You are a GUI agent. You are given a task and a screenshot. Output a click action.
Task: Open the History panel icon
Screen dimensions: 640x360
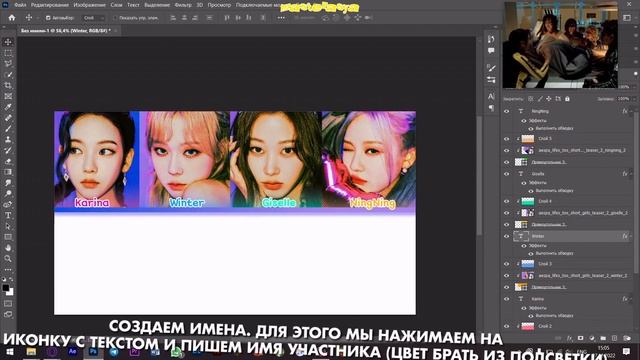491,39
